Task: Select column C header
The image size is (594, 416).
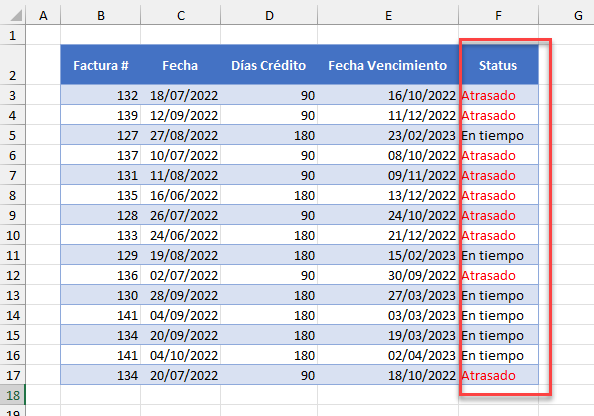Action: (181, 16)
